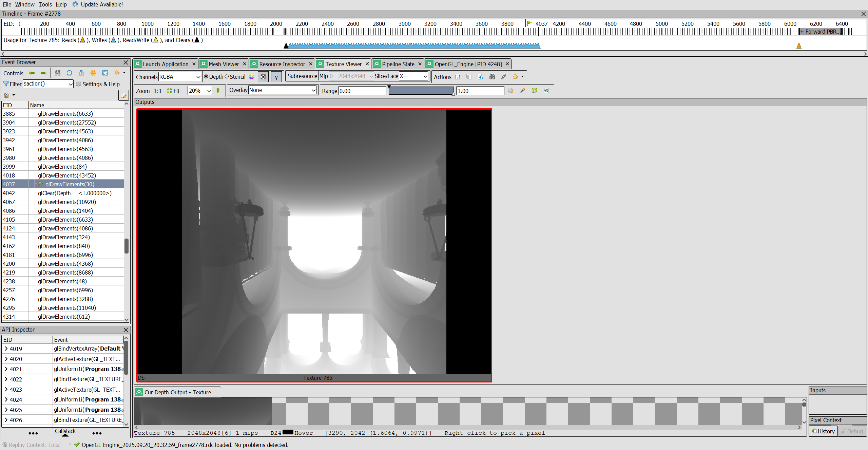Click the zoom-in range magnifier icon
This screenshot has width=868, height=450.
(510, 91)
